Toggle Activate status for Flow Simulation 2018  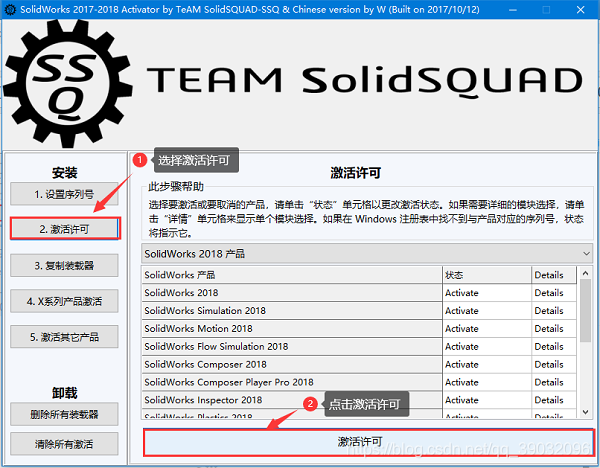[x=487, y=346]
